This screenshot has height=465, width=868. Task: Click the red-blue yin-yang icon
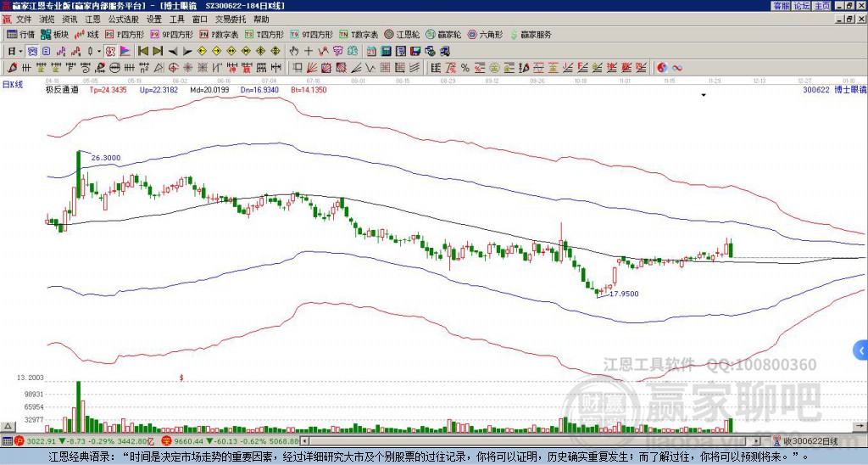click(662, 68)
